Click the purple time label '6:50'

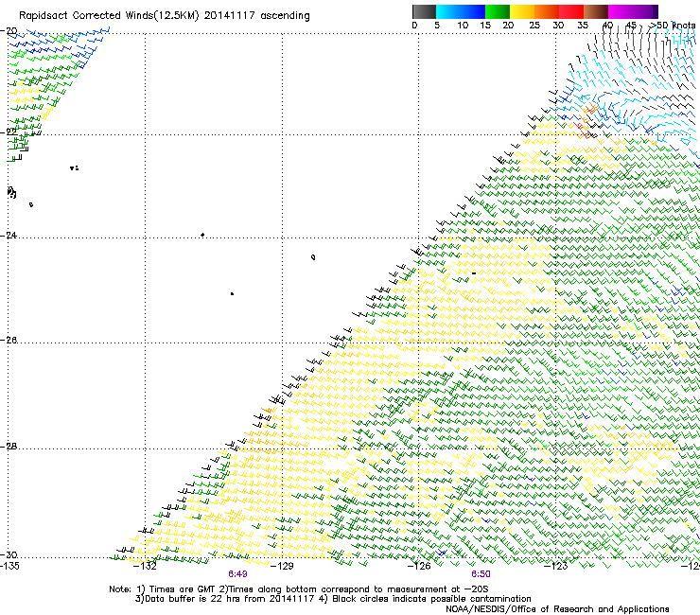[481, 574]
